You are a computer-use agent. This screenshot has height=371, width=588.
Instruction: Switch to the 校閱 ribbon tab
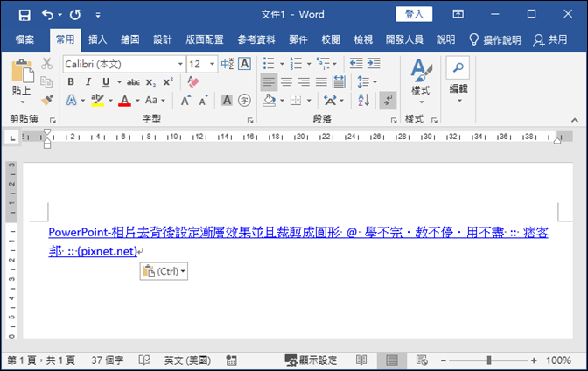(x=331, y=39)
